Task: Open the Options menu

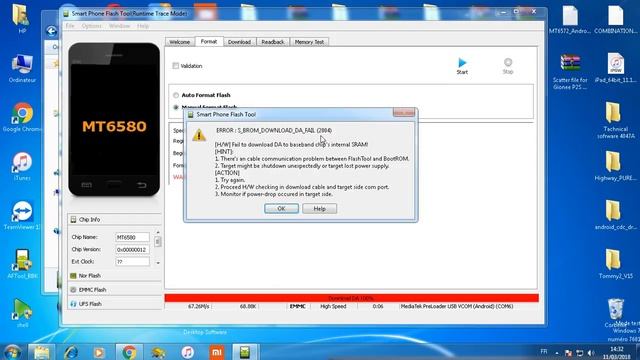Action: pyautogui.click(x=91, y=26)
